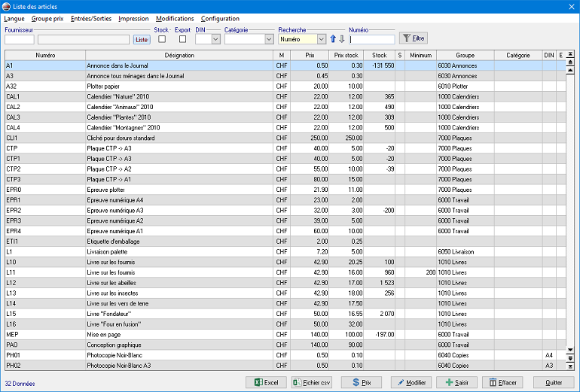Click the first Fournisseur code field

point(20,40)
